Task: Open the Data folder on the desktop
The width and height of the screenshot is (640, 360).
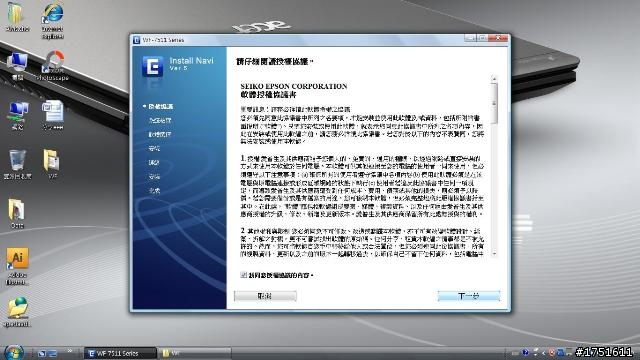Action: 17,213
